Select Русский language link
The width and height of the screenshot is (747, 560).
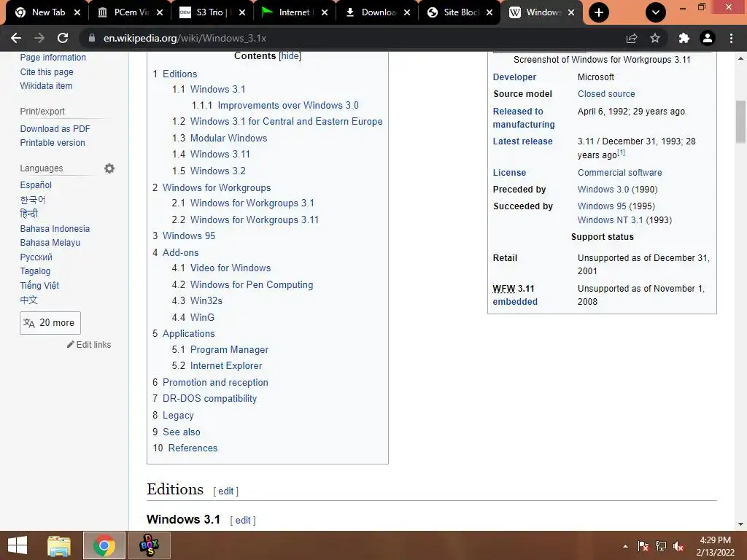[x=36, y=257]
